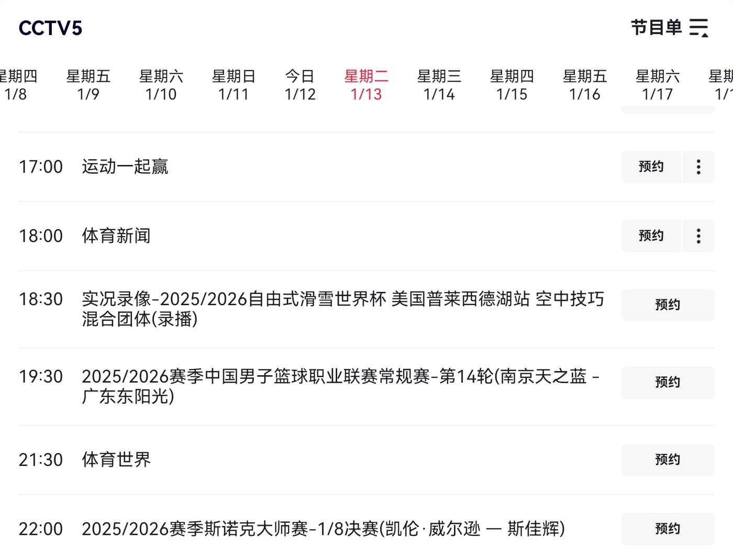Click three-dot menu for 体育新闻 at 18:00
The height and width of the screenshot is (560, 733).
tap(698, 236)
